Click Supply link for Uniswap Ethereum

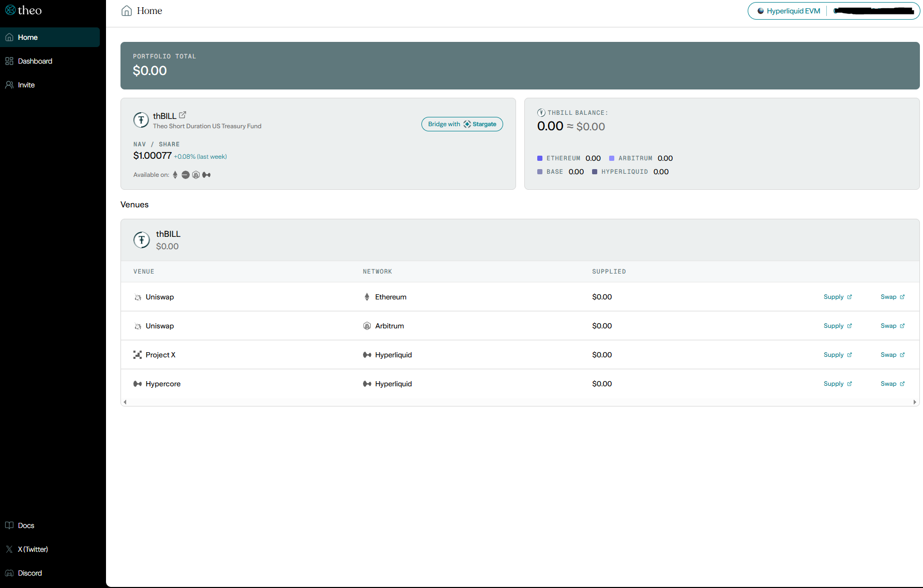pyautogui.click(x=838, y=297)
